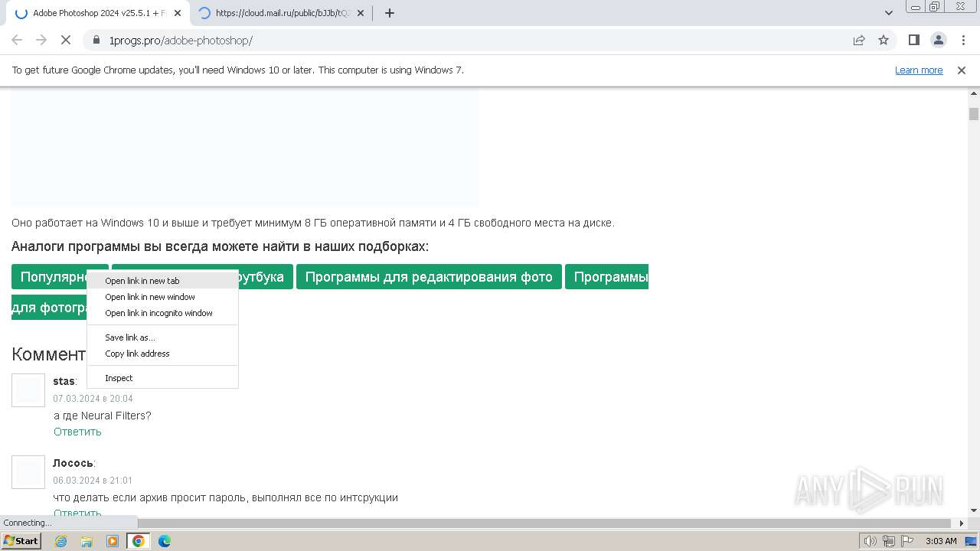980x551 pixels.
Task: Dismiss the Chrome update infobar
Action: click(962, 70)
